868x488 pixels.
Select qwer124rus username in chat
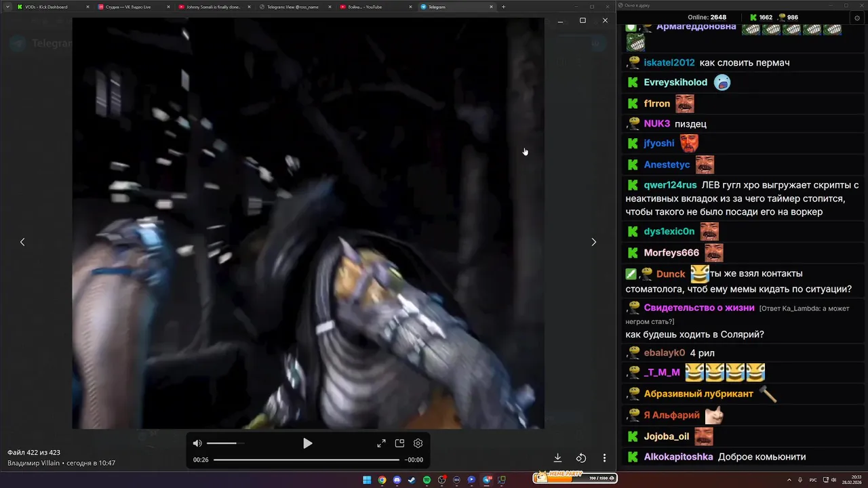pyautogui.click(x=670, y=185)
